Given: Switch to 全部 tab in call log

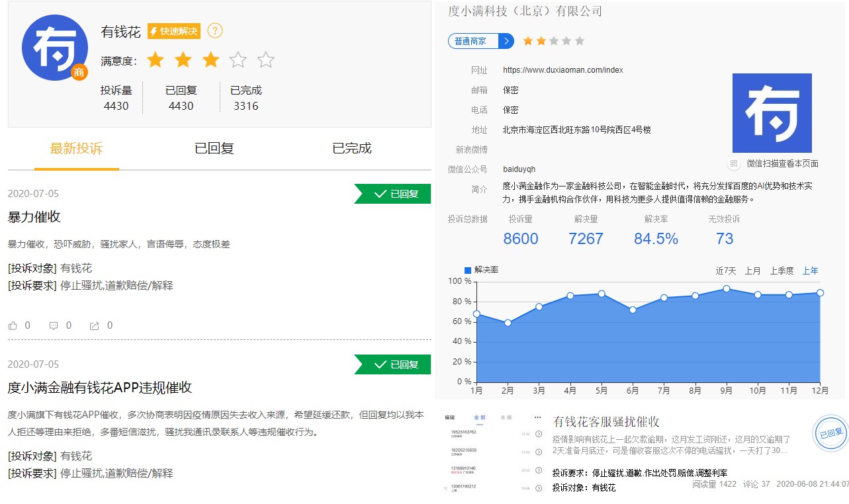Looking at the screenshot, I should (x=480, y=418).
